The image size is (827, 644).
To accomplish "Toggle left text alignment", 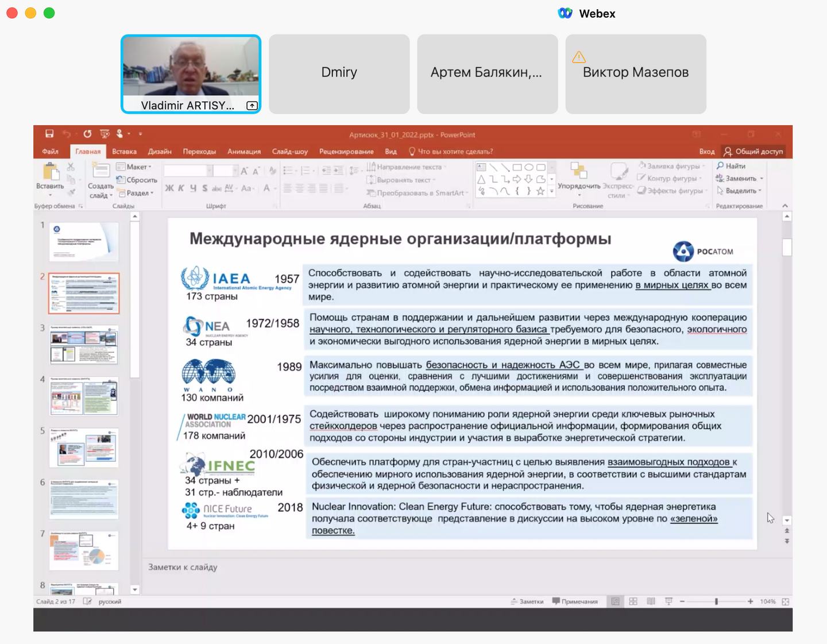I will (287, 188).
